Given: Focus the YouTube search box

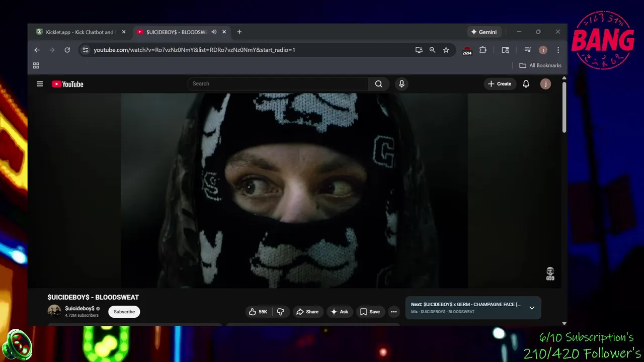Looking at the screenshot, I should [x=278, y=84].
